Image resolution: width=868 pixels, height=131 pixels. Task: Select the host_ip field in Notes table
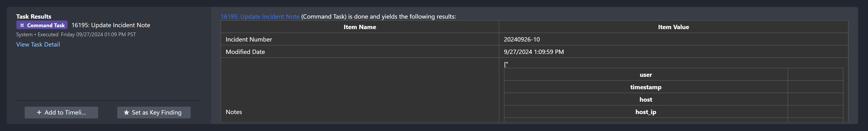[646, 112]
